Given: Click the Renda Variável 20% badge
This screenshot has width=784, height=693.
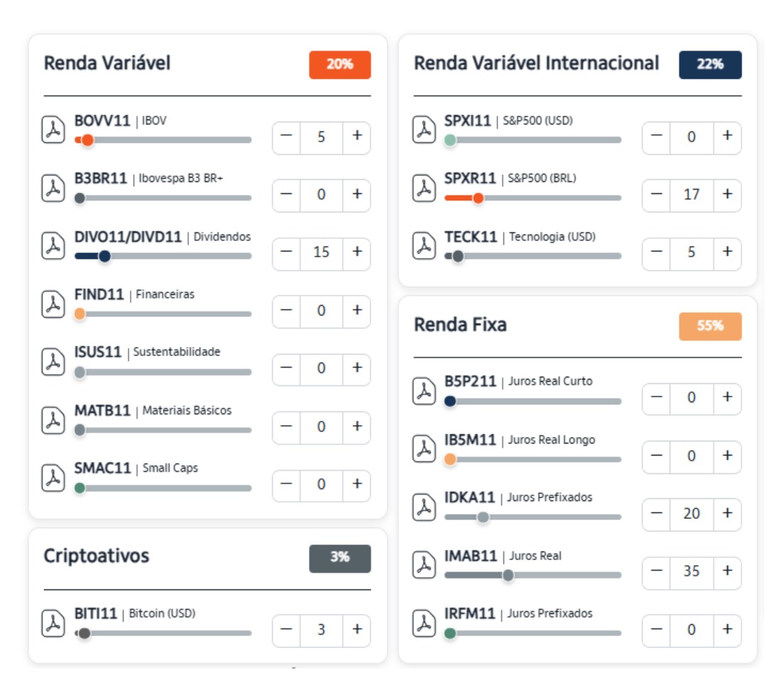Looking at the screenshot, I should coord(340,65).
